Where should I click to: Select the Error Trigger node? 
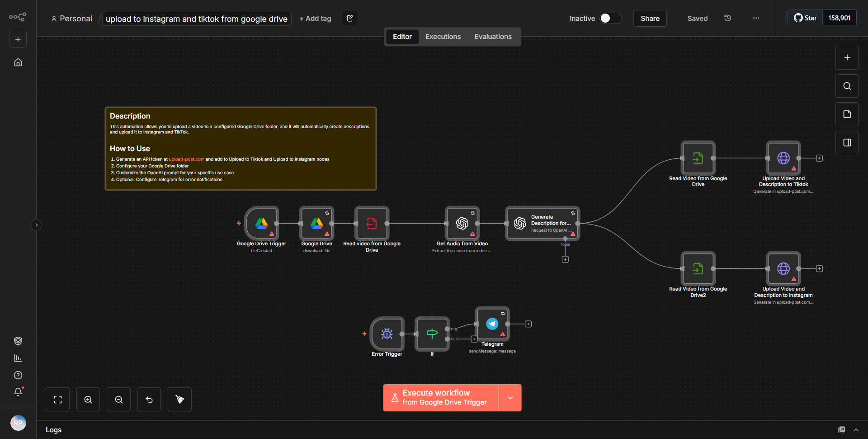coord(387,334)
